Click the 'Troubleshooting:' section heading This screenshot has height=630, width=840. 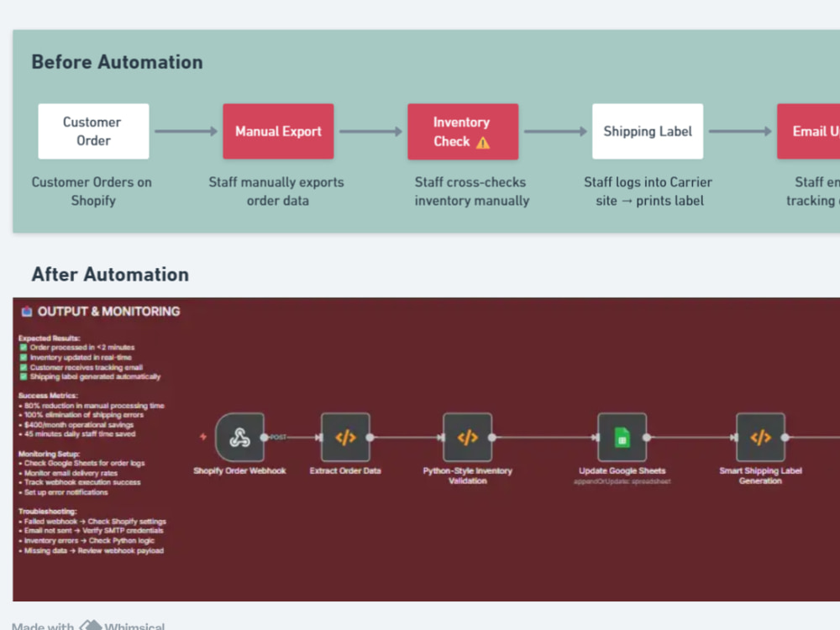[x=47, y=511]
